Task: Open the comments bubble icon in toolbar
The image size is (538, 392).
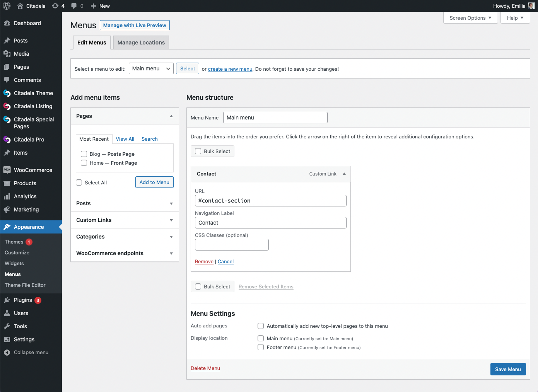Action: click(74, 6)
